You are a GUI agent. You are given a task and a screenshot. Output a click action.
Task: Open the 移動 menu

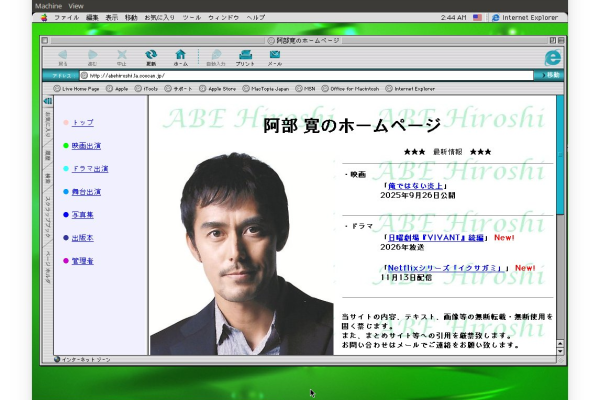pyautogui.click(x=131, y=17)
